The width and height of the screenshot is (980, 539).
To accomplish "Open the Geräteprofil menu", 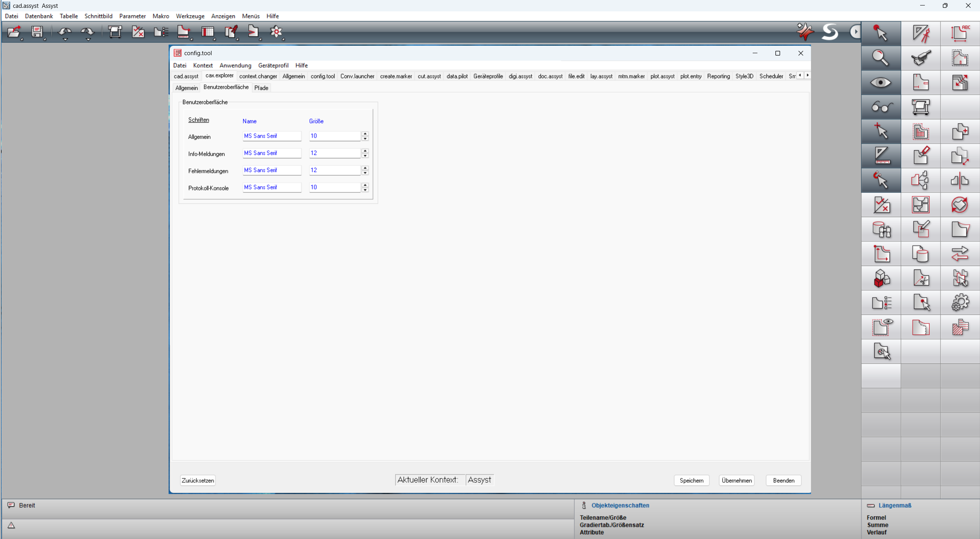I will [x=273, y=65].
